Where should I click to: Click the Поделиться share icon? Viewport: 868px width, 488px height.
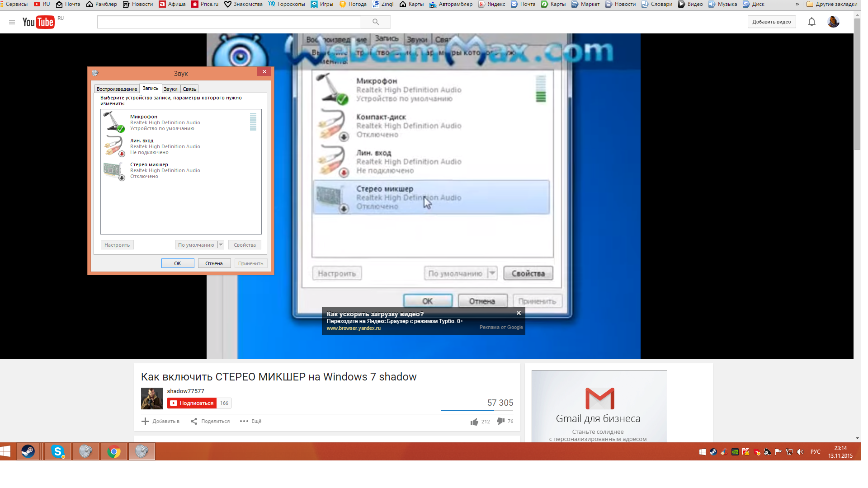point(194,421)
